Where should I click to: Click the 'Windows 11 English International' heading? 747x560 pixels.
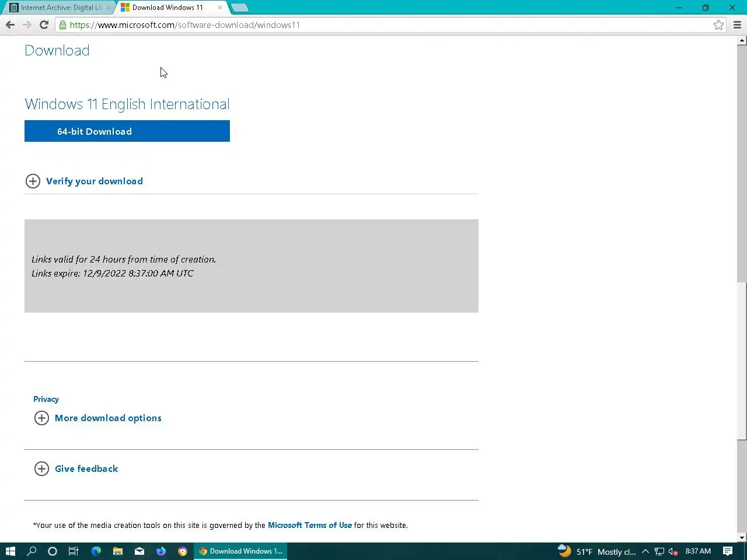[x=127, y=104]
